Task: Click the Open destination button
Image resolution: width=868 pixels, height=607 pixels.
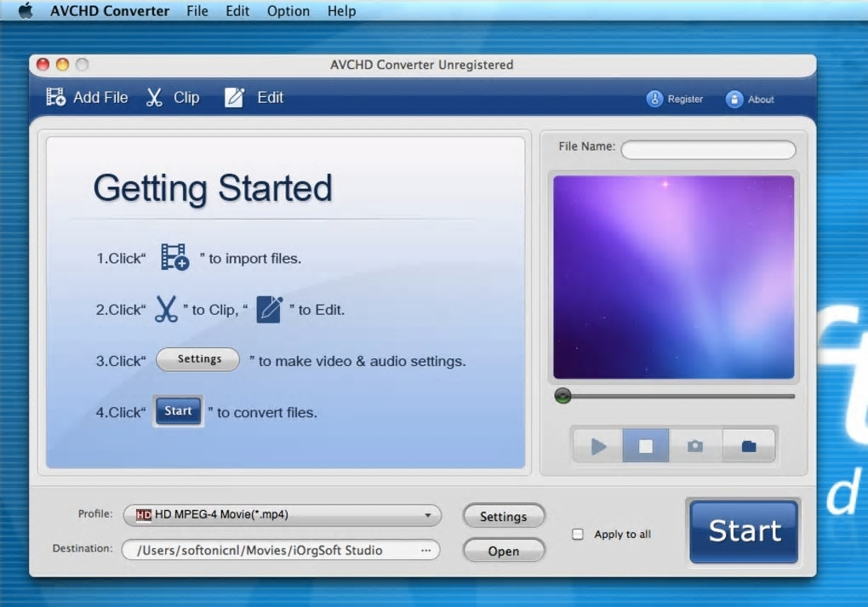Action: click(504, 551)
